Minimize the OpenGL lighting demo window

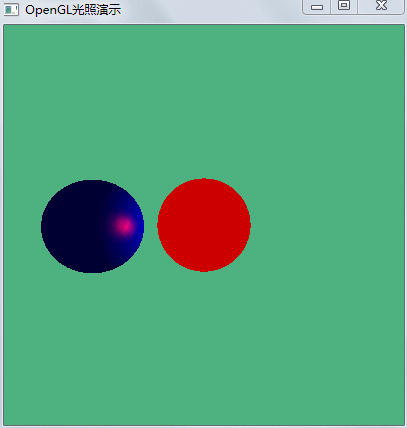(317, 7)
